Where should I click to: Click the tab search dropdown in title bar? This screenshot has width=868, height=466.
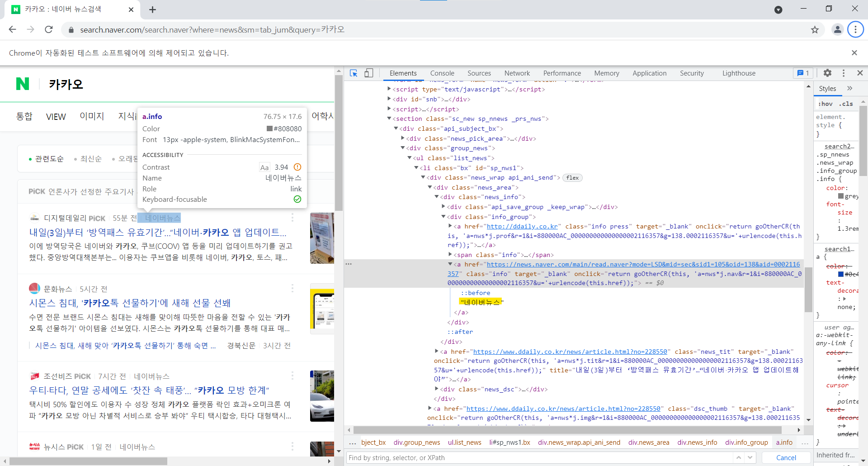778,10
